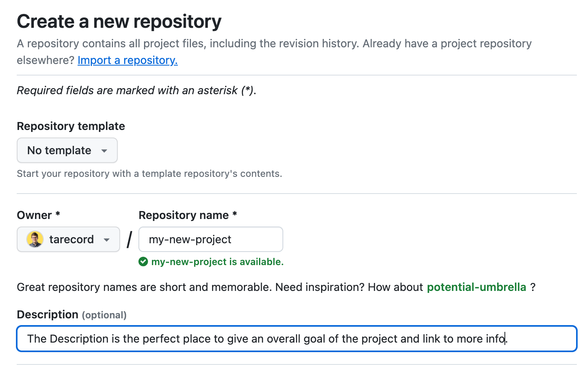Image resolution: width=588 pixels, height=372 pixels.
Task: Click the 'Great repository names' hint text
Action: pos(220,287)
